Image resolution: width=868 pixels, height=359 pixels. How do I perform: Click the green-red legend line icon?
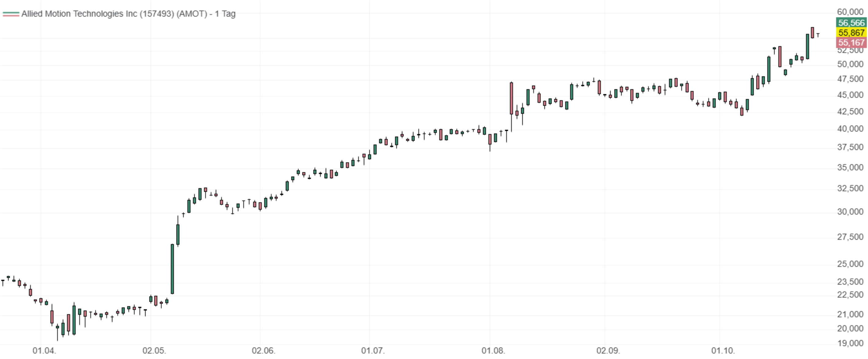tap(11, 14)
